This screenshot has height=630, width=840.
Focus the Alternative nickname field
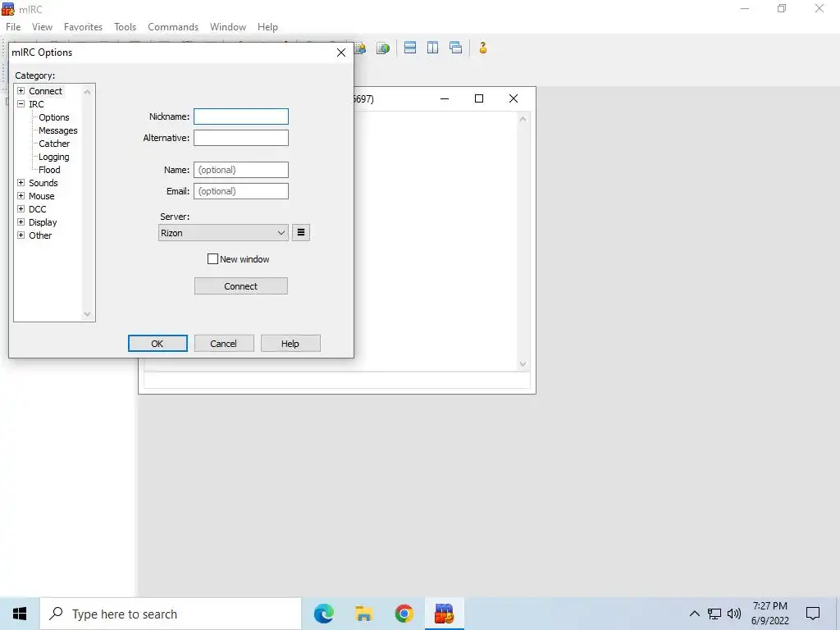240,138
